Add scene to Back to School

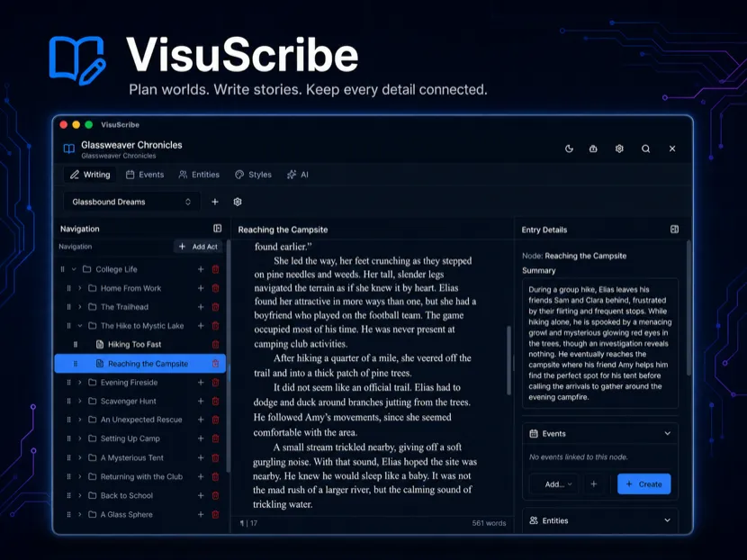(201, 496)
